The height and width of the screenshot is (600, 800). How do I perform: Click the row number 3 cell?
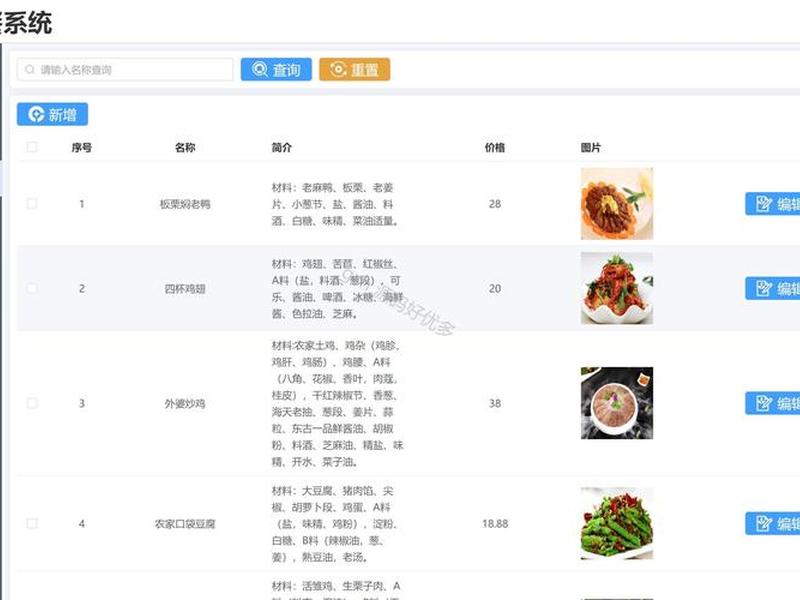pyautogui.click(x=82, y=403)
